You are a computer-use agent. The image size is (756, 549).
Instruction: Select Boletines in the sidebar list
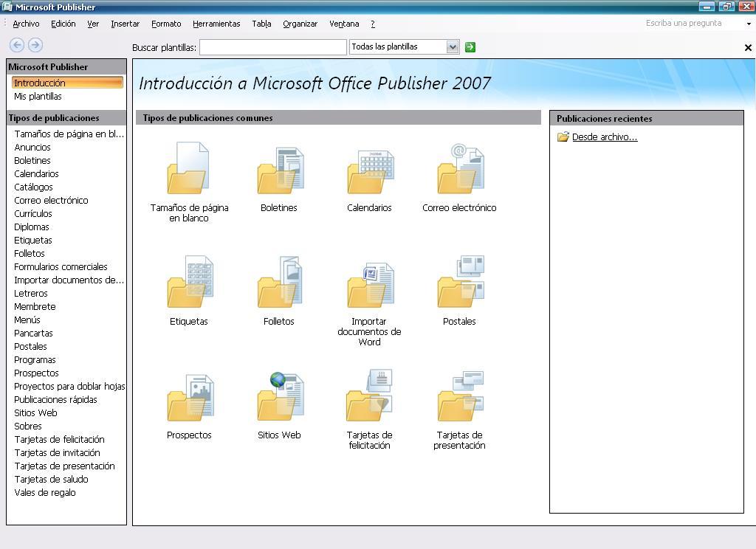point(32,161)
